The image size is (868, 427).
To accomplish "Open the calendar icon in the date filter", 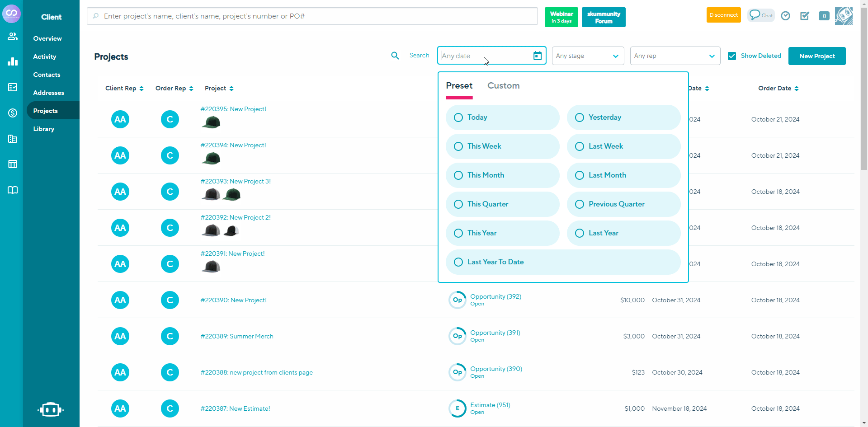I will (537, 56).
